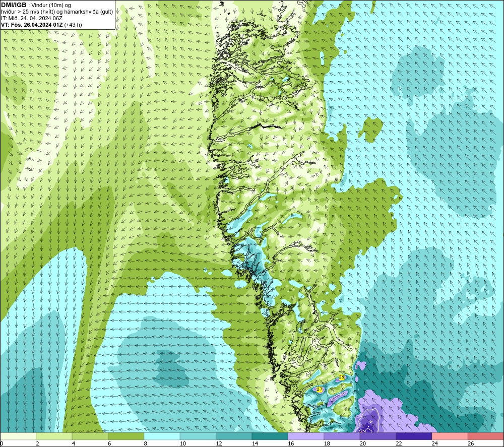Click the 8–10 m/s light cyan legend swatch
The width and height of the screenshot is (504, 447).
click(162, 436)
